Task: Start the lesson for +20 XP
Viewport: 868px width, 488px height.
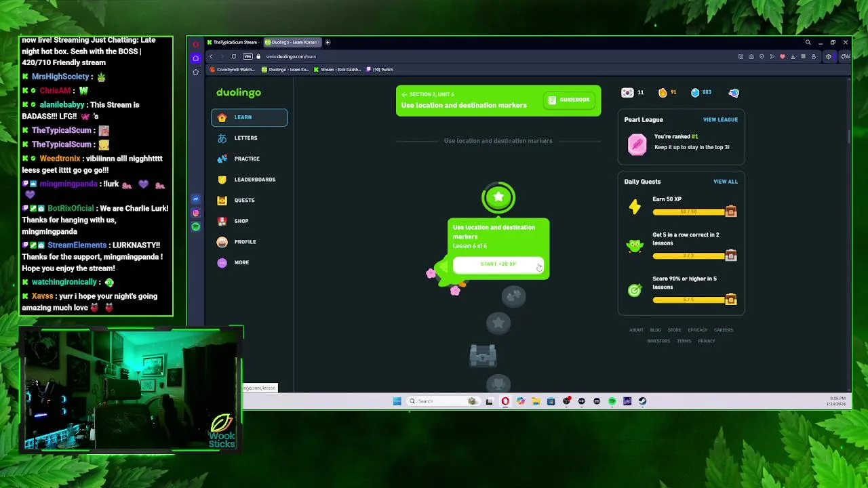Action: (x=498, y=264)
